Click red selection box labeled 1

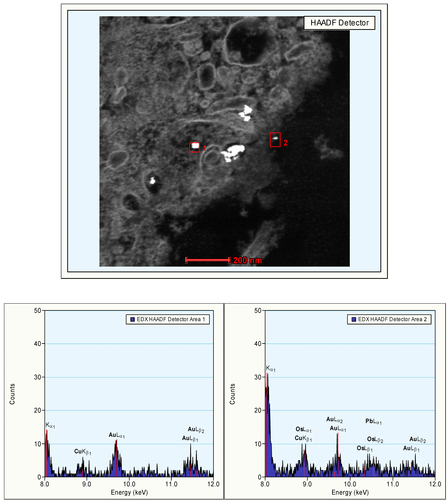point(194,147)
